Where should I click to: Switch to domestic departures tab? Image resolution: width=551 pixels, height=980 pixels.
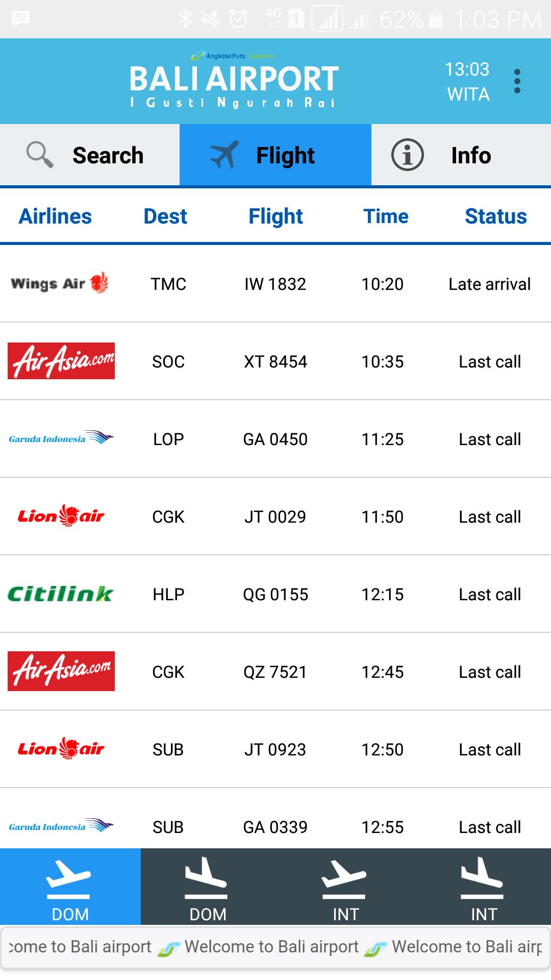[x=70, y=887]
